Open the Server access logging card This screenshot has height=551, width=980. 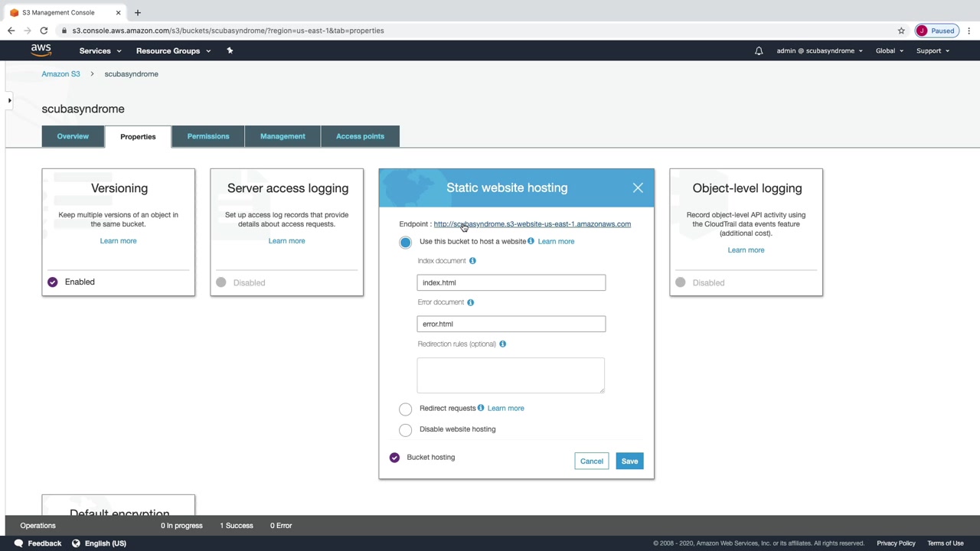click(x=287, y=232)
